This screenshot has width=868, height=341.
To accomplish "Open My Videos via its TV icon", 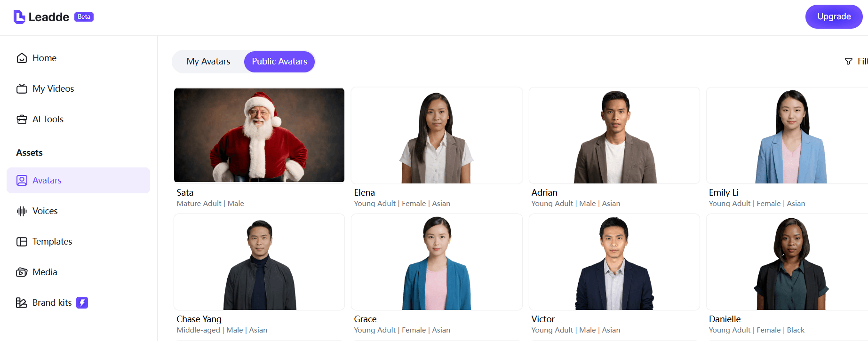I will [x=22, y=88].
